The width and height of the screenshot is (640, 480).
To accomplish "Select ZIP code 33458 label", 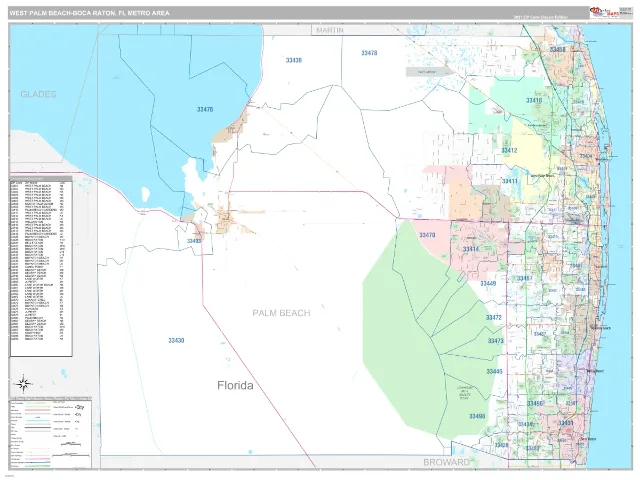I will pos(558,50).
